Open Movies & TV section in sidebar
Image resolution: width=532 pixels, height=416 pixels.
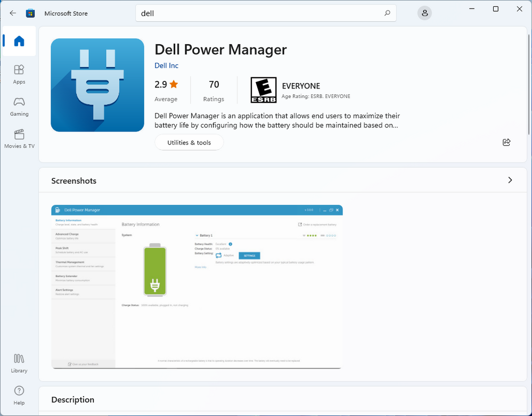click(x=19, y=139)
